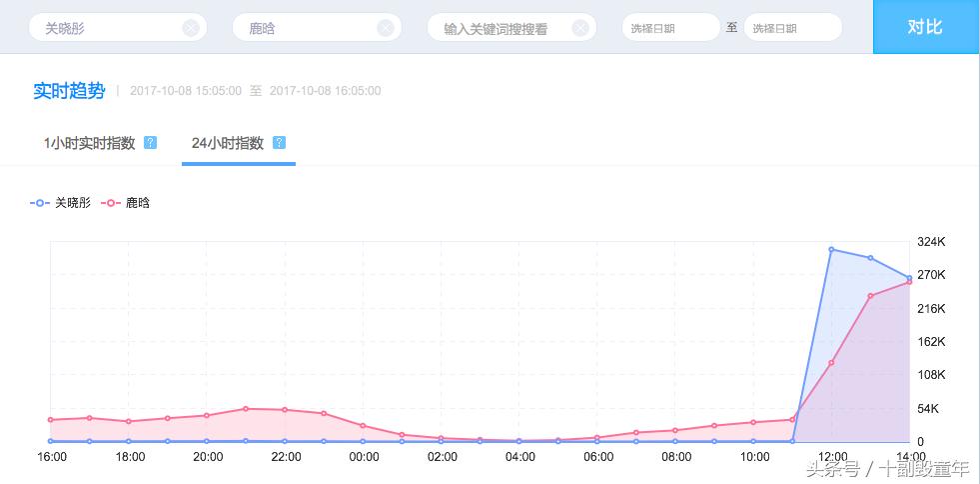
Task: Click the 对比 compare button
Action: 925,27
